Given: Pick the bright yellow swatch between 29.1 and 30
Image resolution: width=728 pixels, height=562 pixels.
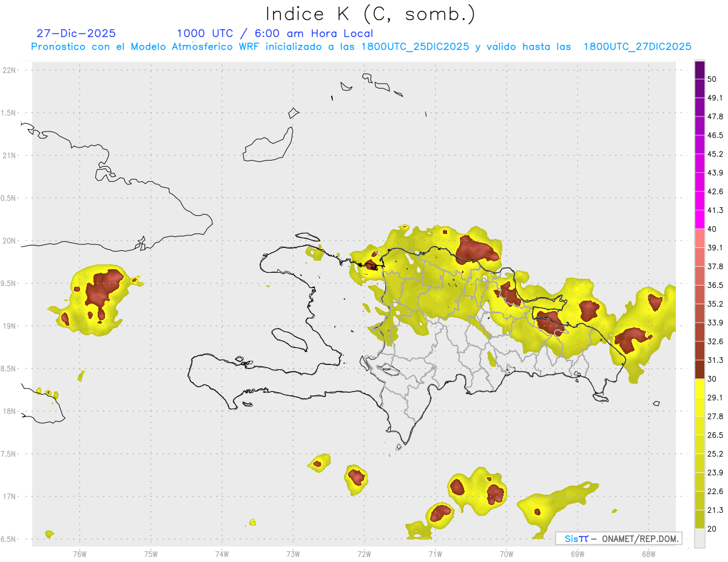Looking at the screenshot, I should pyautogui.click(x=700, y=389).
